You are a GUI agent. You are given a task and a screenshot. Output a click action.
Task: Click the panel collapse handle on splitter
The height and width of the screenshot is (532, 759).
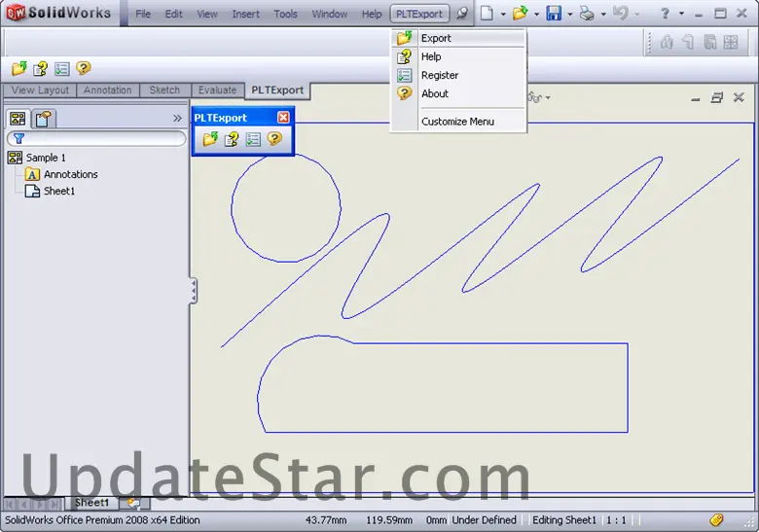193,290
